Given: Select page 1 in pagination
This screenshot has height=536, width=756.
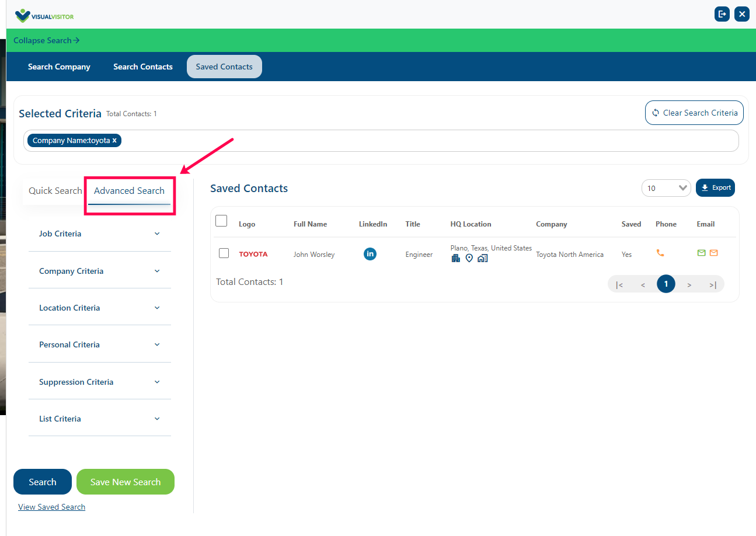Looking at the screenshot, I should [666, 284].
